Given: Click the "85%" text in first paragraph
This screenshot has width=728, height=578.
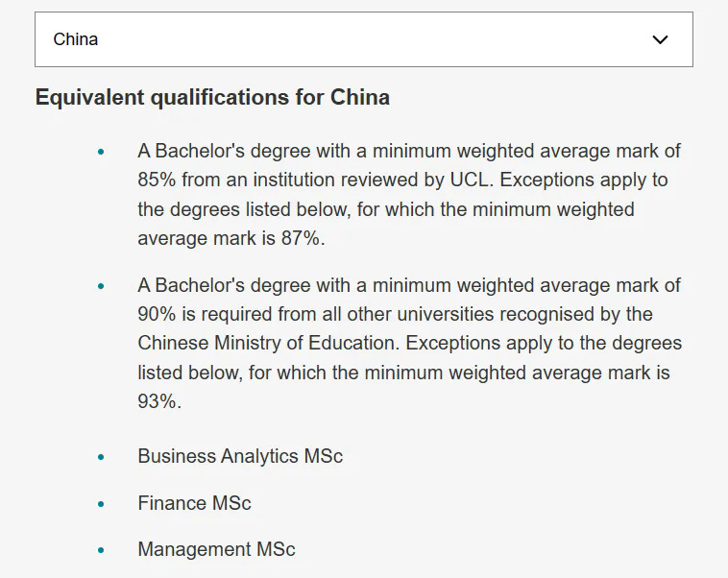Looking at the screenshot, I should [157, 181].
